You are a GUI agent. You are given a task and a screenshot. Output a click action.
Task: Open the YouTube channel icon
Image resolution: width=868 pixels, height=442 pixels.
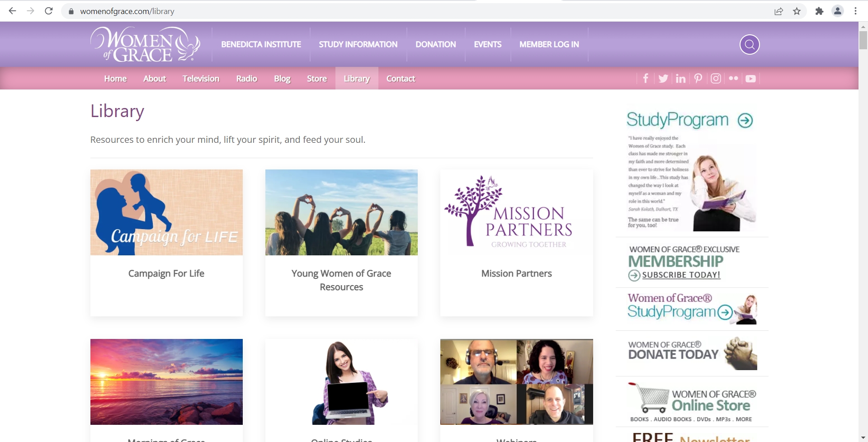tap(750, 79)
